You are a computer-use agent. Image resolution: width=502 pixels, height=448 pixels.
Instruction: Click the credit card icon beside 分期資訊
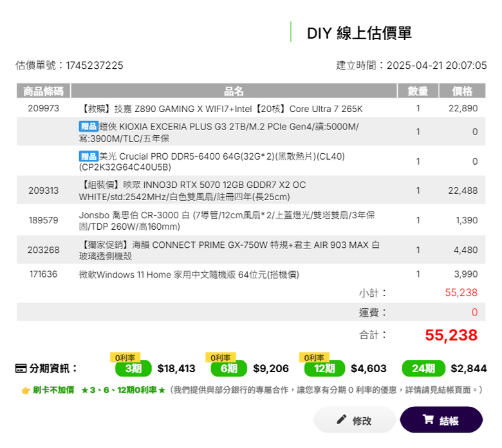(21, 368)
